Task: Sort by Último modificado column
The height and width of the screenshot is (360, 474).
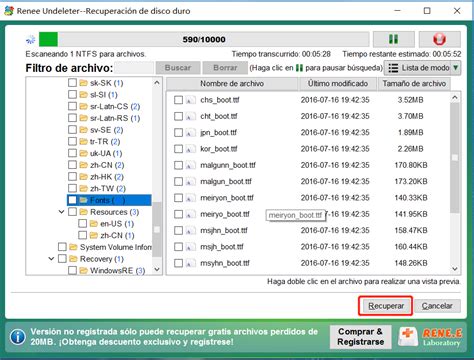Action: click(x=337, y=84)
